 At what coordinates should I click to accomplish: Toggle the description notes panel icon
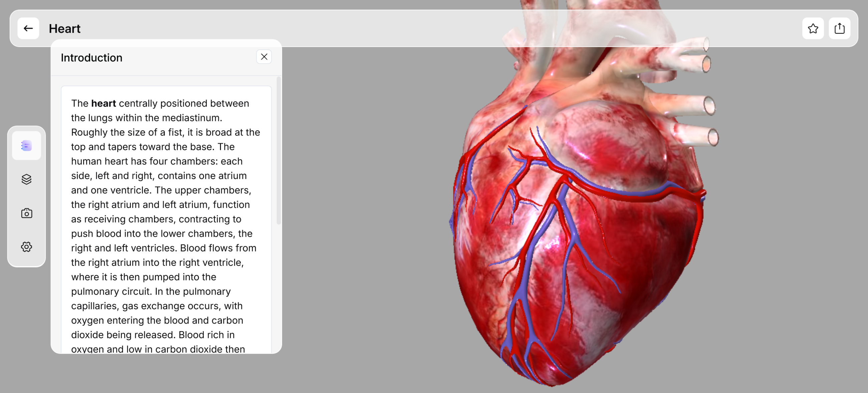pos(26,146)
